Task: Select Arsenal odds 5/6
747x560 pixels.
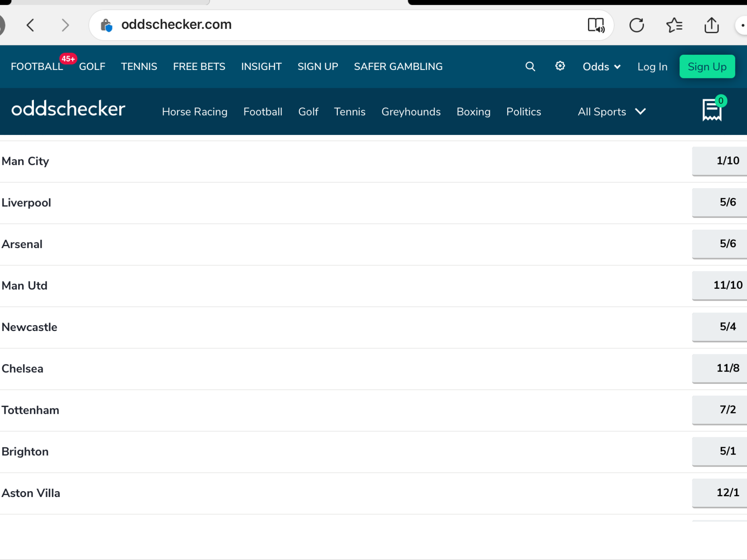Action: pos(720,244)
